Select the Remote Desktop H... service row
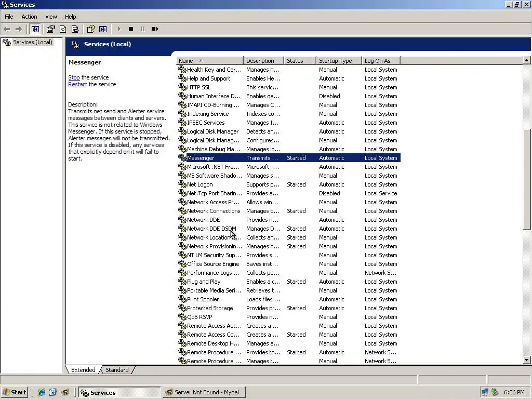 click(x=288, y=343)
